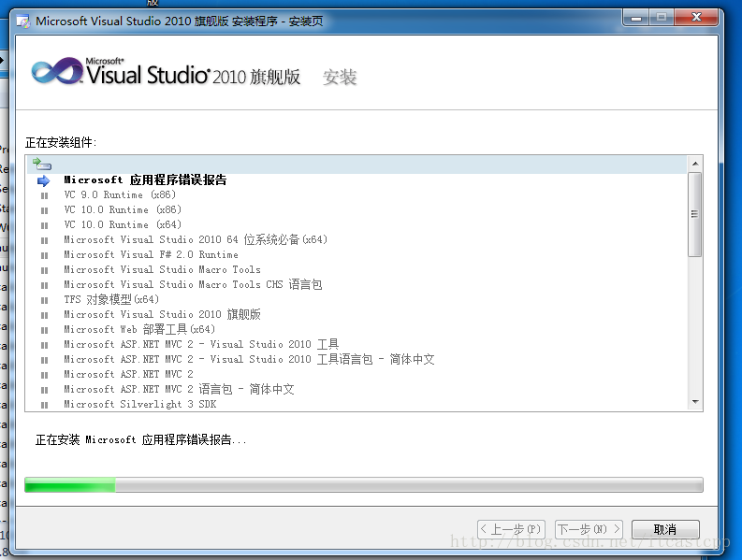The height and width of the screenshot is (560, 742).
Task: Click the pending icon beside VC 10.0 Runtime (x64)
Action: [x=45, y=225]
